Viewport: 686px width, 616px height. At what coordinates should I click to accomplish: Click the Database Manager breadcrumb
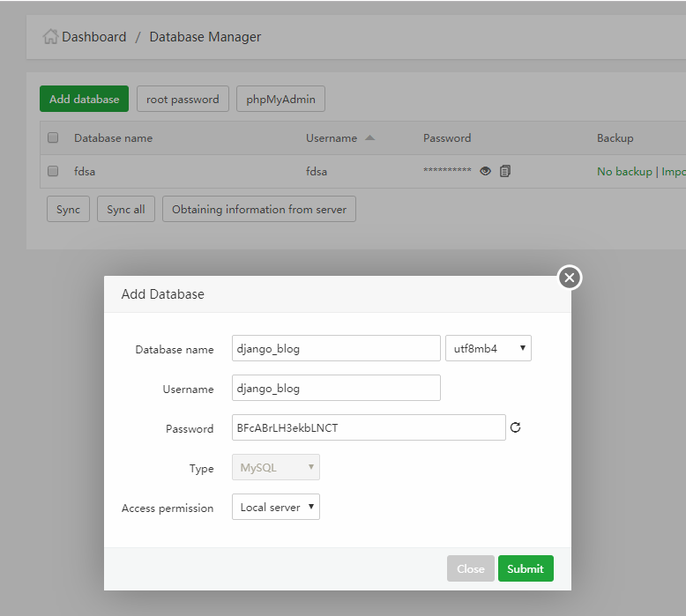pyautogui.click(x=205, y=37)
